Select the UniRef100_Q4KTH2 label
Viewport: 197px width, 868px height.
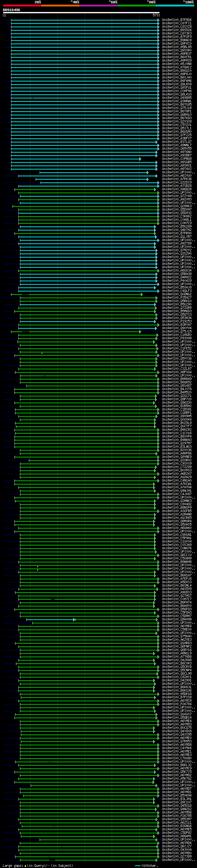tap(176, 230)
